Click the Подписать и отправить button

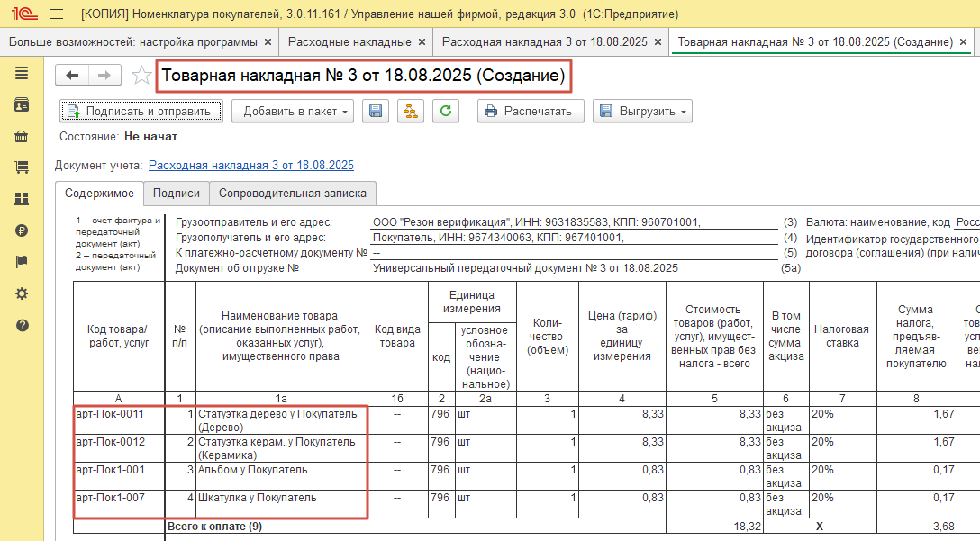(x=141, y=112)
